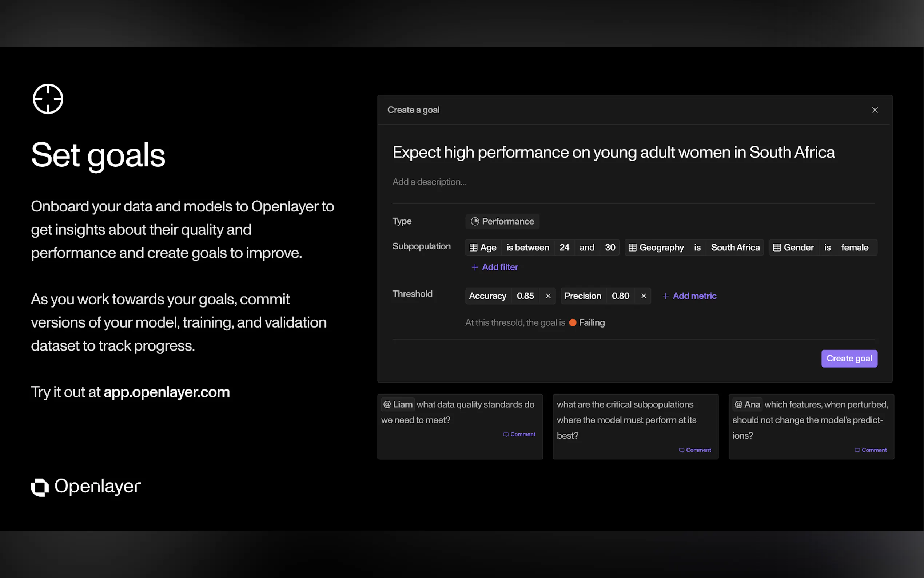Change the South Africa geography value
The image size is (924, 578).
point(735,248)
